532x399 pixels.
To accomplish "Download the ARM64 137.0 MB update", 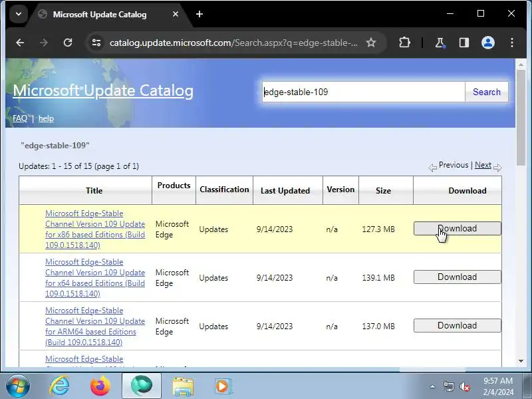I will tap(457, 325).
